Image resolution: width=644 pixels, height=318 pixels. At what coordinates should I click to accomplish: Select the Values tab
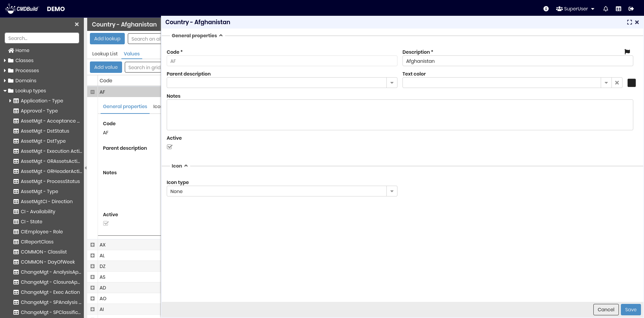pyautogui.click(x=131, y=54)
